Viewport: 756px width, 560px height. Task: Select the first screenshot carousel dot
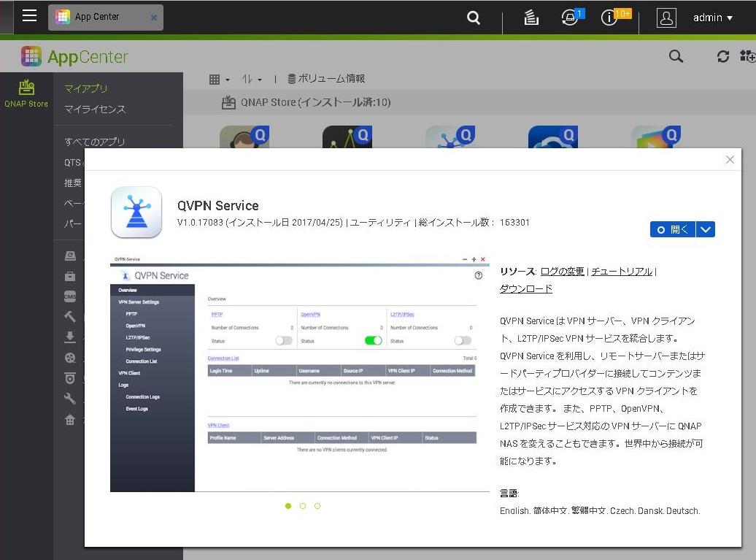pyautogui.click(x=288, y=506)
